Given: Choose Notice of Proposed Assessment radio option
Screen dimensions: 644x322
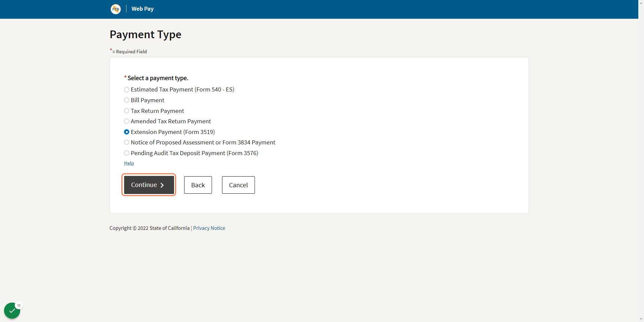Looking at the screenshot, I should (x=126, y=142).
